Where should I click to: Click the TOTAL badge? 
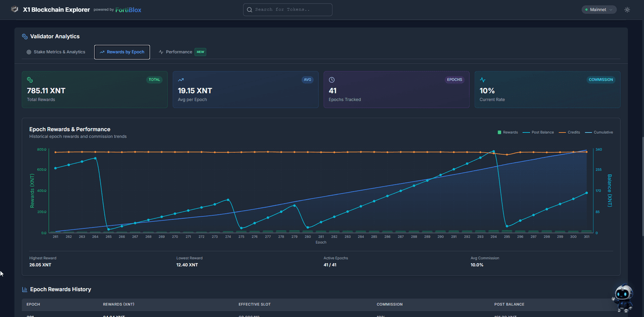click(x=154, y=80)
